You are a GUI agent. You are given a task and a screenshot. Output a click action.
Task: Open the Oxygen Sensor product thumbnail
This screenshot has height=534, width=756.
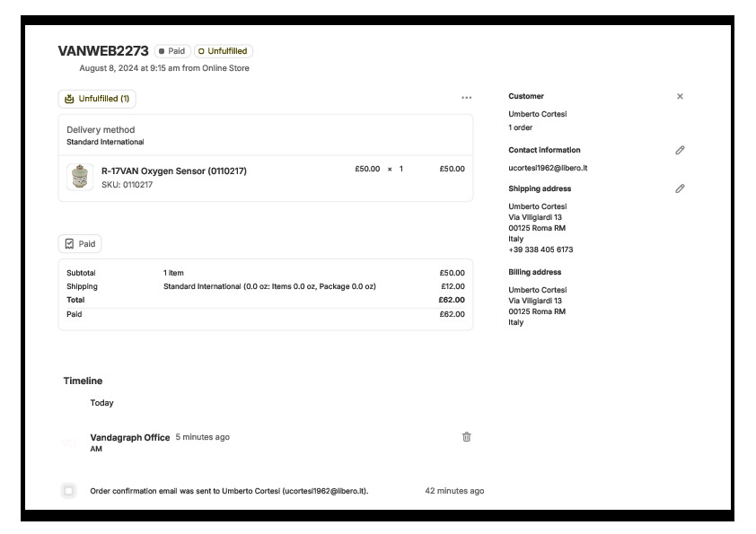pyautogui.click(x=81, y=177)
